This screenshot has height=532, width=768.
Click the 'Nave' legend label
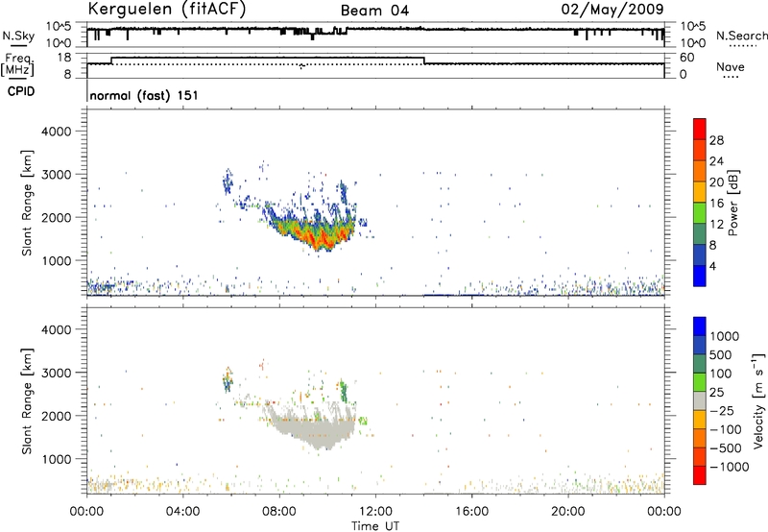point(730,66)
